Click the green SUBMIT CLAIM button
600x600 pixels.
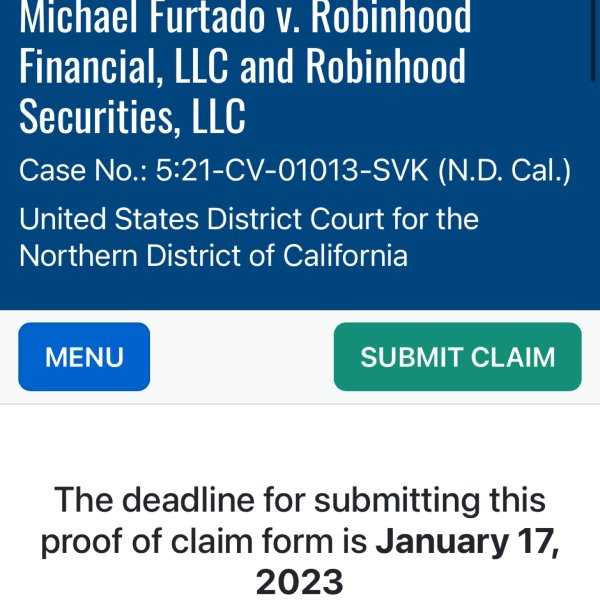click(x=458, y=357)
